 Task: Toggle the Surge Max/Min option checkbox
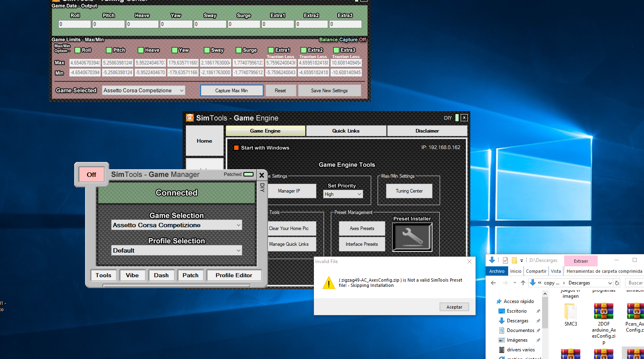coord(239,50)
